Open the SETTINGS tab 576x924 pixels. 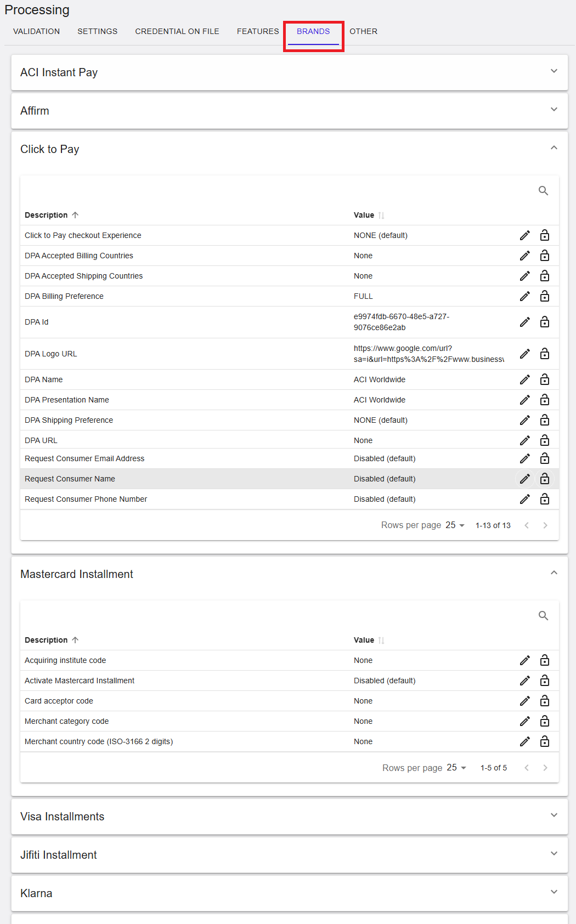click(97, 31)
